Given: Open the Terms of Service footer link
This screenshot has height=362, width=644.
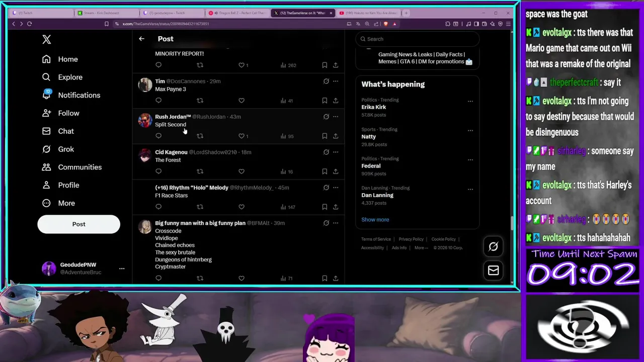Looking at the screenshot, I should (376, 239).
